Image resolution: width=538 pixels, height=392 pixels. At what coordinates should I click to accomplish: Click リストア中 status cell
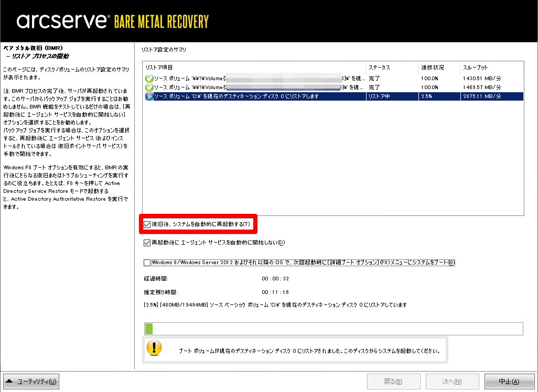point(379,96)
